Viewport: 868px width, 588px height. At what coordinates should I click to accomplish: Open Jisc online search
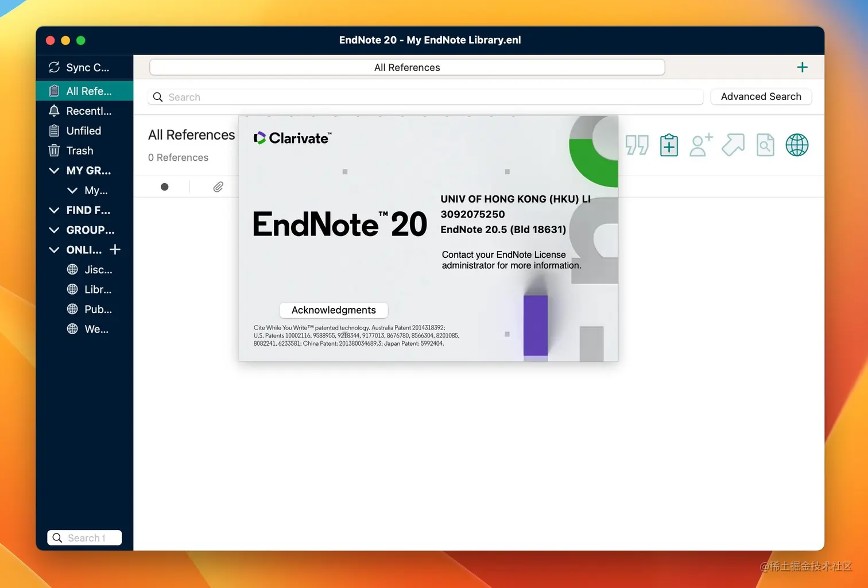[x=90, y=269]
